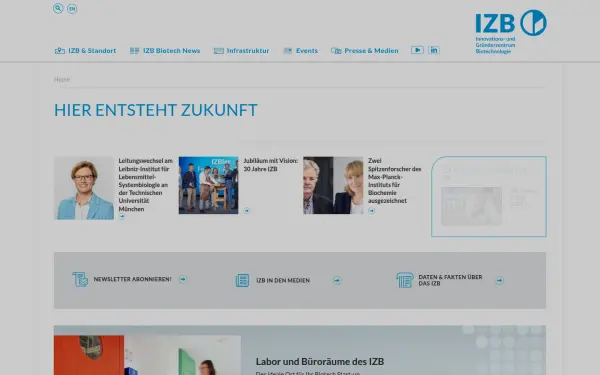Click Labor und Büroräume des IZB heading
The height and width of the screenshot is (375, 600).
[x=320, y=361]
